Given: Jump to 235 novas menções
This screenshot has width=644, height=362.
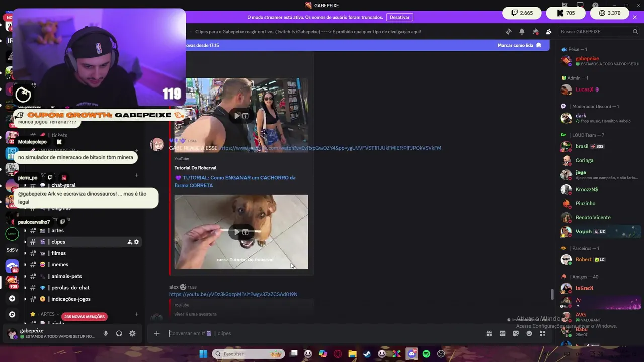Looking at the screenshot, I should pyautogui.click(x=85, y=317).
